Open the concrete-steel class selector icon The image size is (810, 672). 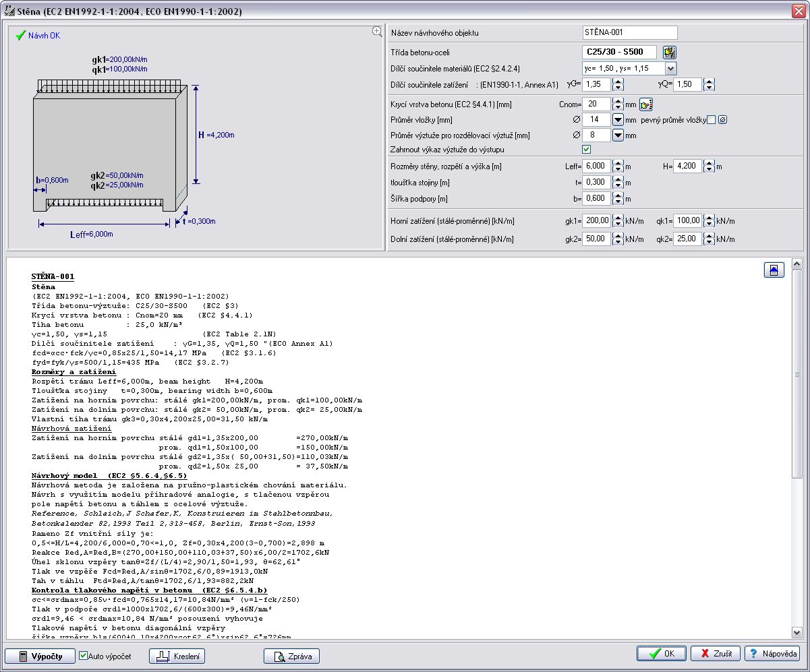(x=669, y=52)
